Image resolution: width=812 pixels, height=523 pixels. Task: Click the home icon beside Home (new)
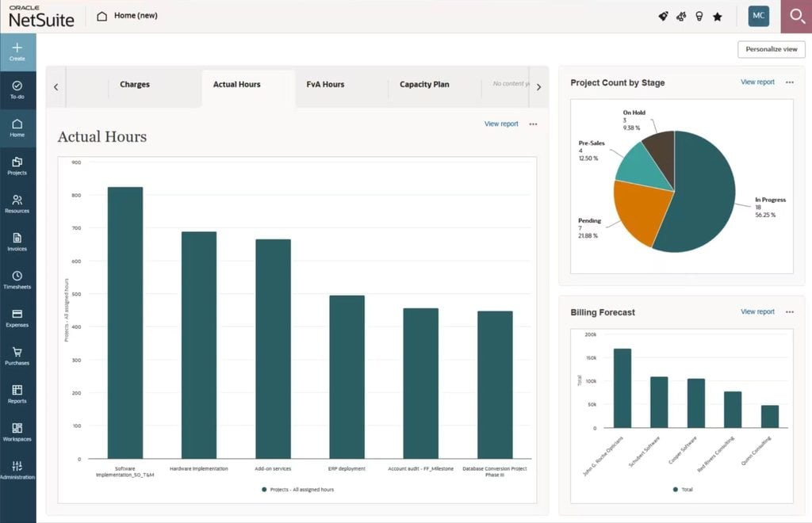102,16
